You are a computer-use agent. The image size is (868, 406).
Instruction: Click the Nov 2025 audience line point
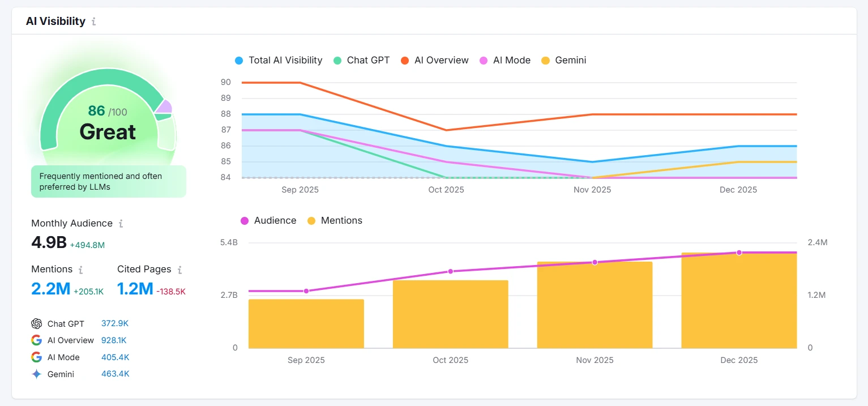point(595,262)
